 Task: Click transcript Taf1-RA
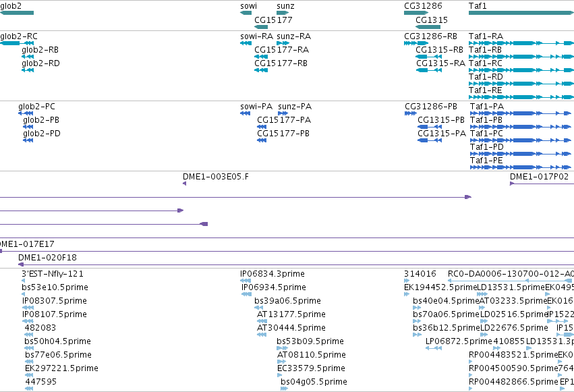(x=521, y=43)
